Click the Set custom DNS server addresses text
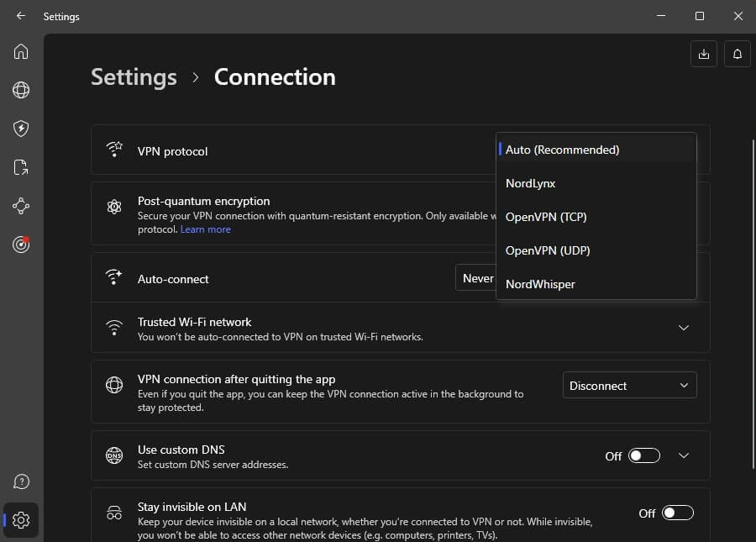Viewport: 756px width, 542px height. [x=213, y=465]
